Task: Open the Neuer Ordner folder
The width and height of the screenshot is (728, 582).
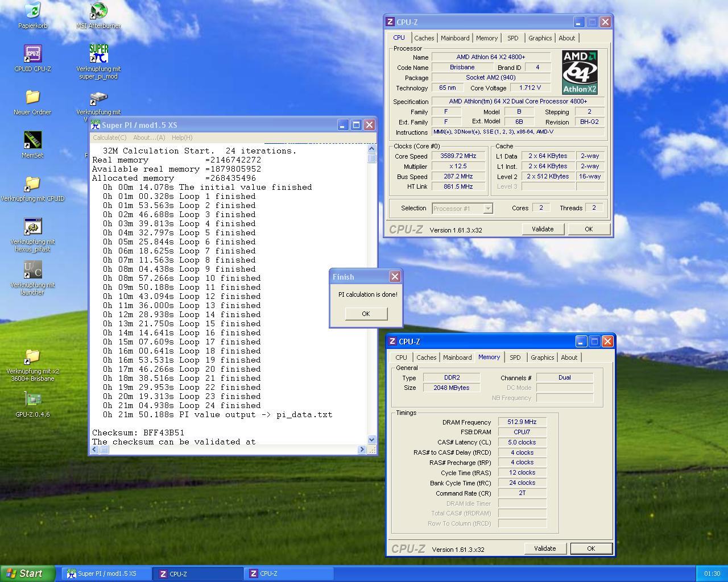Action: tap(33, 97)
